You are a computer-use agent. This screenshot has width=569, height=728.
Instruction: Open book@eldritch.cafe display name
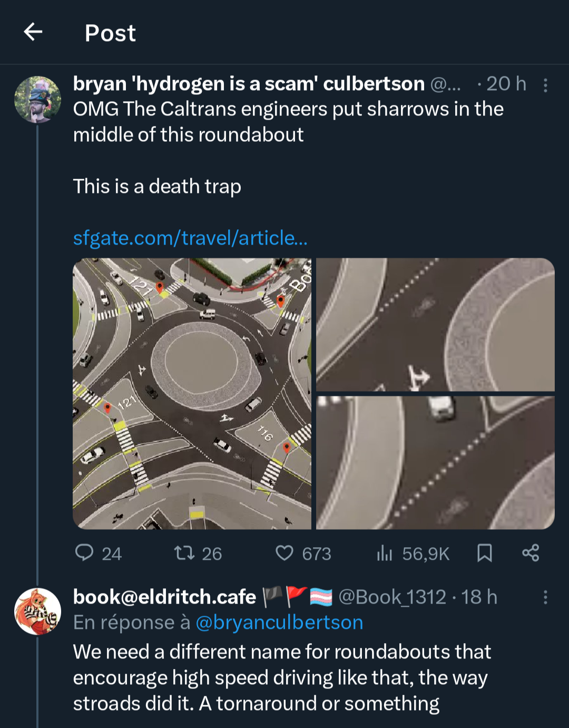[x=164, y=597]
